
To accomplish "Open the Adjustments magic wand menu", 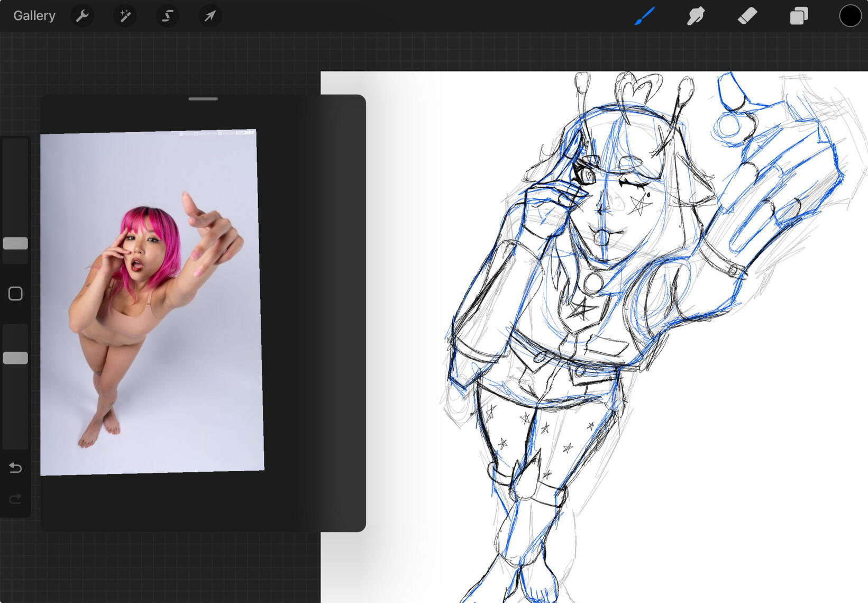I will coord(125,16).
